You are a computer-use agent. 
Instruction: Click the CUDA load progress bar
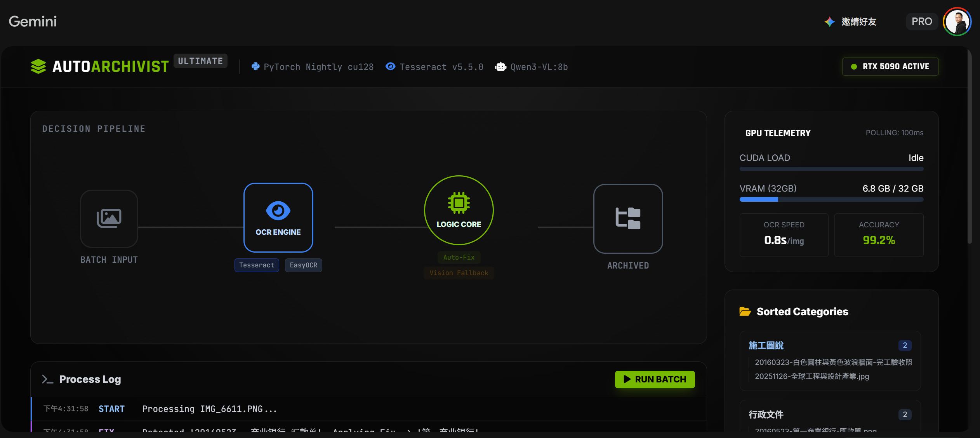click(832, 169)
